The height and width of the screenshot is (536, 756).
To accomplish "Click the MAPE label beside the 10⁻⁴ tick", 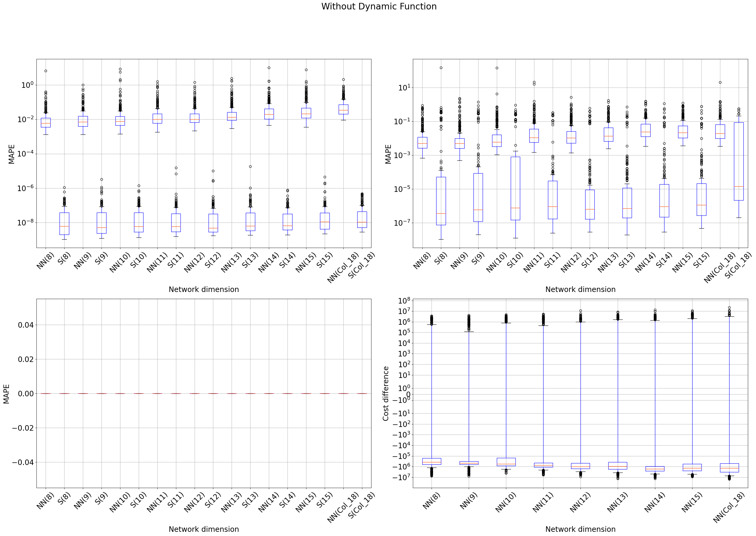I will tap(12, 154).
